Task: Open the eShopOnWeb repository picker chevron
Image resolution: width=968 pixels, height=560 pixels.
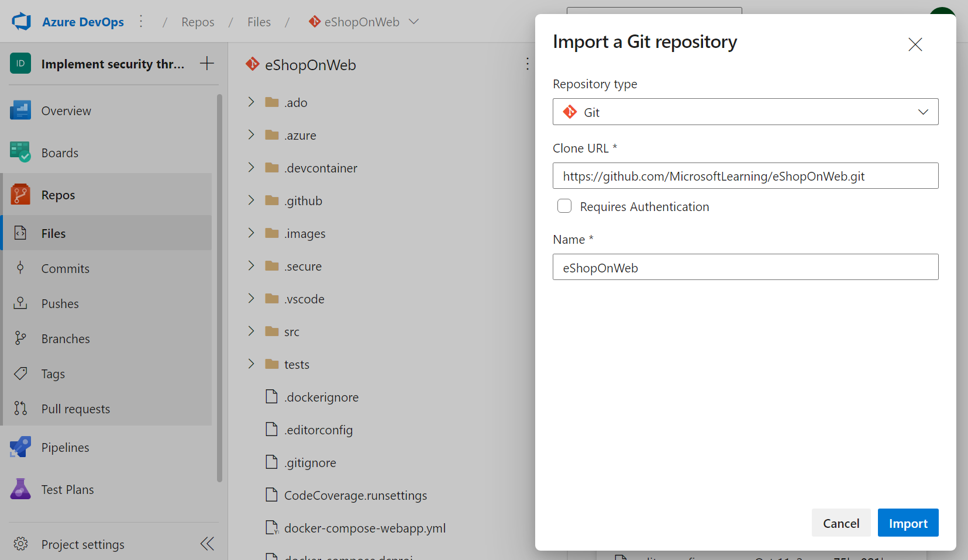Action: pos(414,22)
